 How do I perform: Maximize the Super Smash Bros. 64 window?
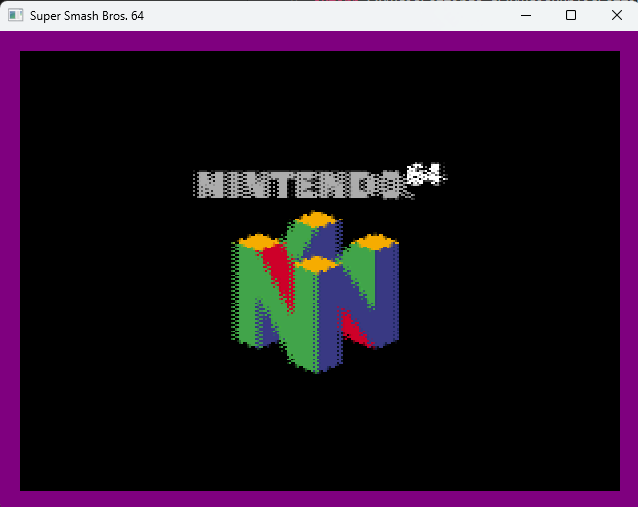coord(571,15)
